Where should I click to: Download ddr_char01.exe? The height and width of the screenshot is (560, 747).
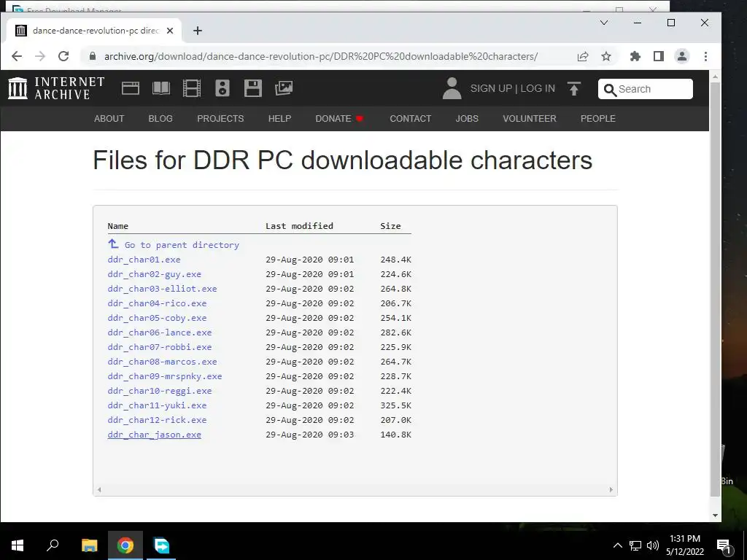[x=144, y=260]
